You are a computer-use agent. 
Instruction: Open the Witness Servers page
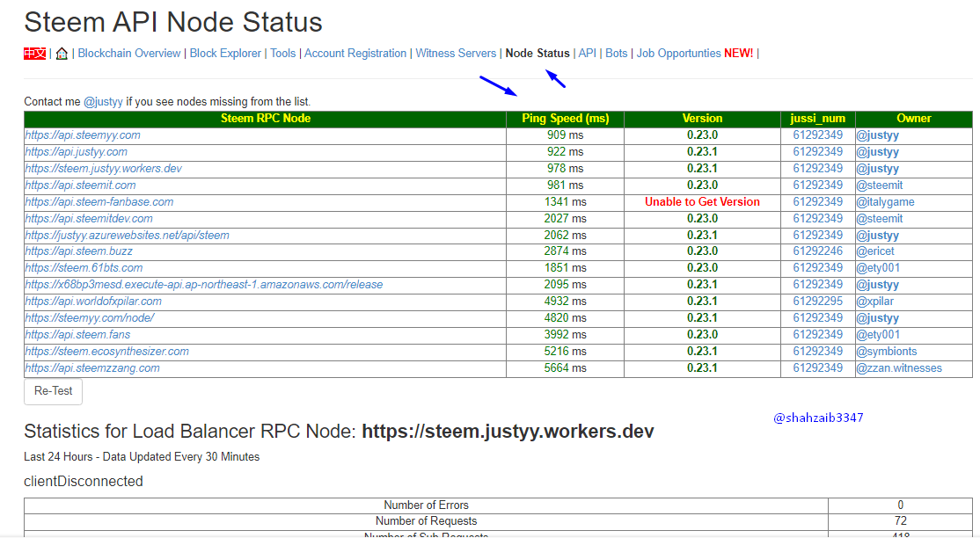click(456, 54)
